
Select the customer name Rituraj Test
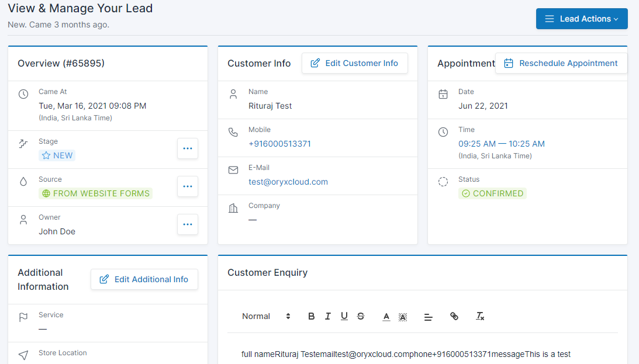(270, 106)
